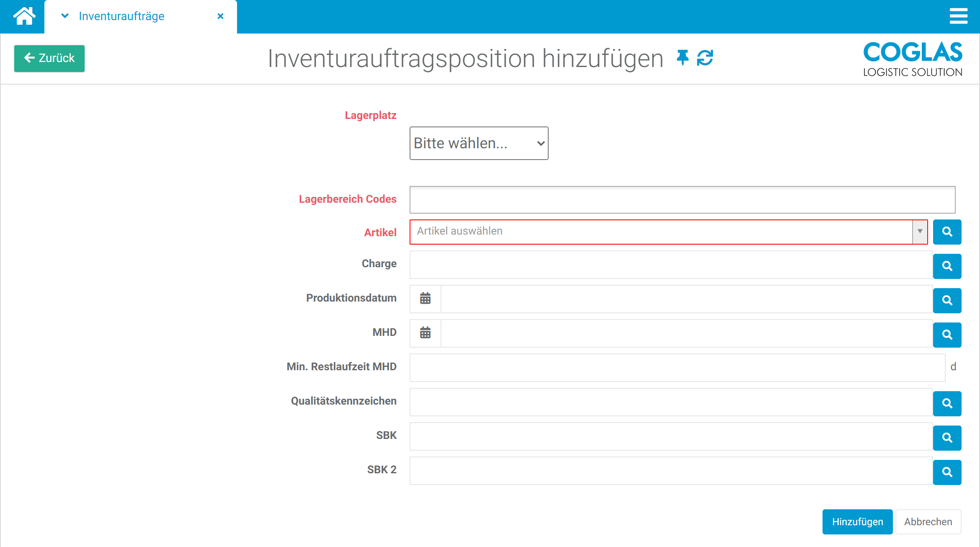Image resolution: width=980 pixels, height=547 pixels.
Task: Click inside the Lagerbereich Codes field
Action: (682, 200)
